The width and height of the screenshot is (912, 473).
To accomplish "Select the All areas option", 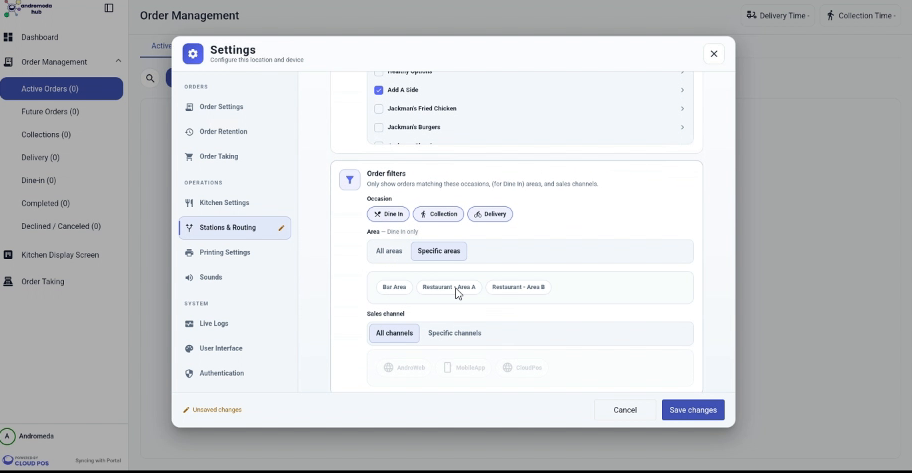I will point(389,251).
